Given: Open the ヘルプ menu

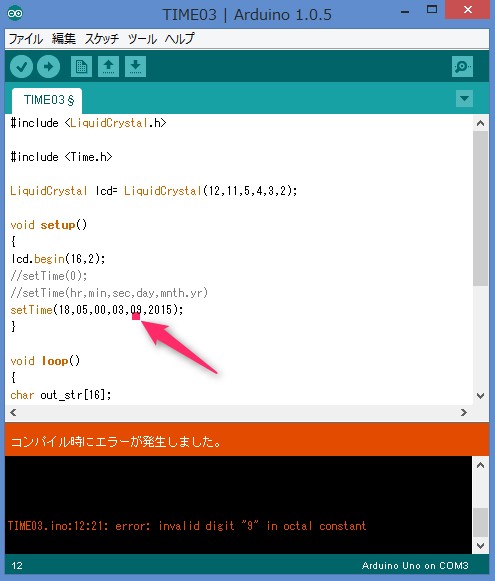Looking at the screenshot, I should pyautogui.click(x=179, y=39).
